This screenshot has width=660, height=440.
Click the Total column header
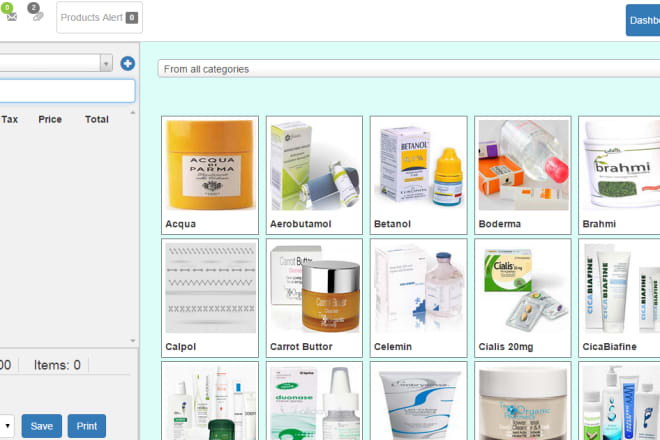point(97,120)
